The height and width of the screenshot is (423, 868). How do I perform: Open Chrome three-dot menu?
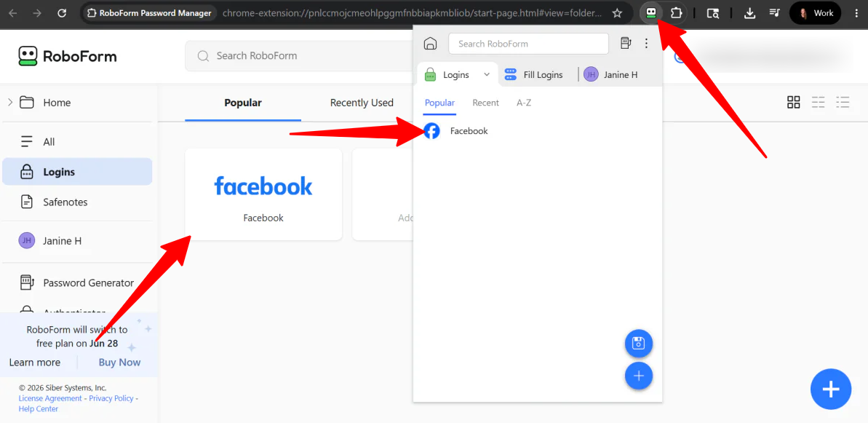click(x=856, y=12)
